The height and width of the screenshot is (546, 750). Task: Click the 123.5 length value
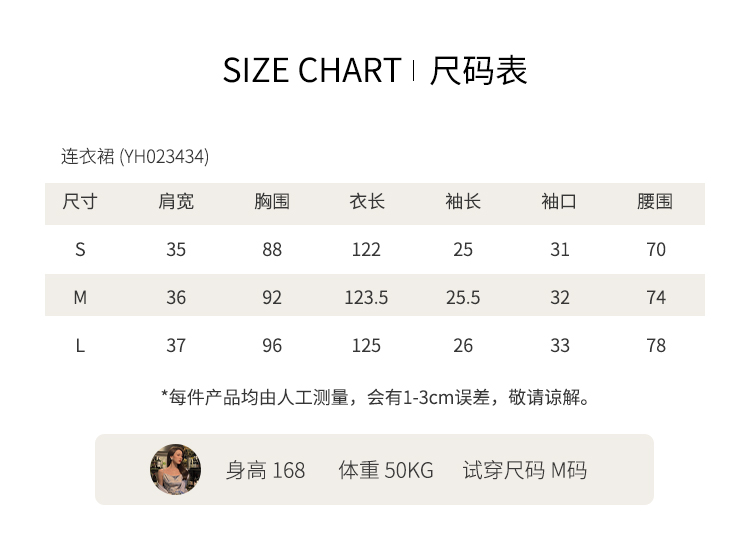[x=367, y=298]
